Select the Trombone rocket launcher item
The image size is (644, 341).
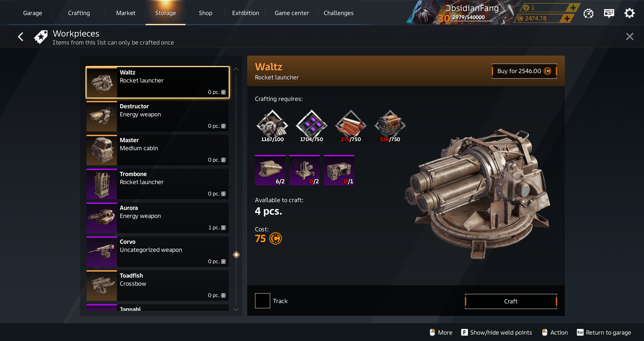pos(158,184)
